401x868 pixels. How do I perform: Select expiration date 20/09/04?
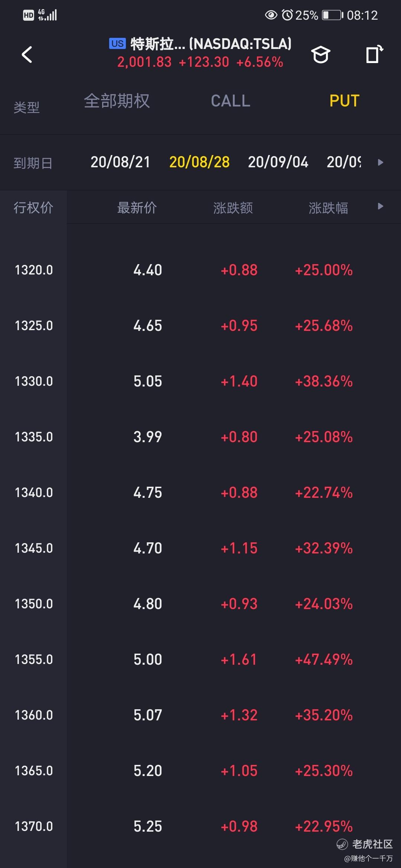tap(278, 162)
